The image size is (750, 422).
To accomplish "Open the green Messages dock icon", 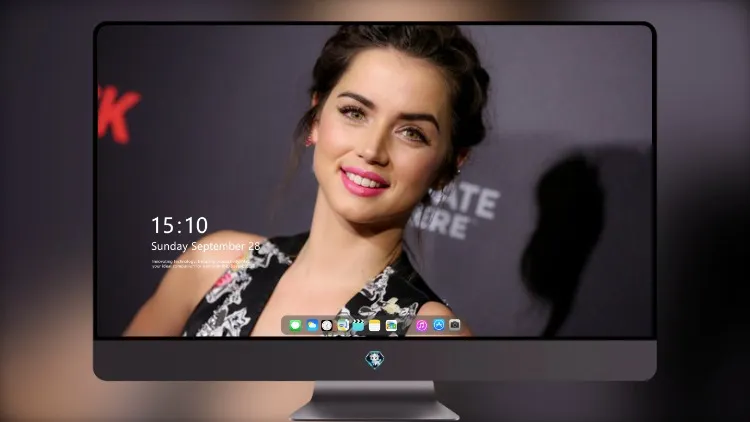I will tap(295, 325).
